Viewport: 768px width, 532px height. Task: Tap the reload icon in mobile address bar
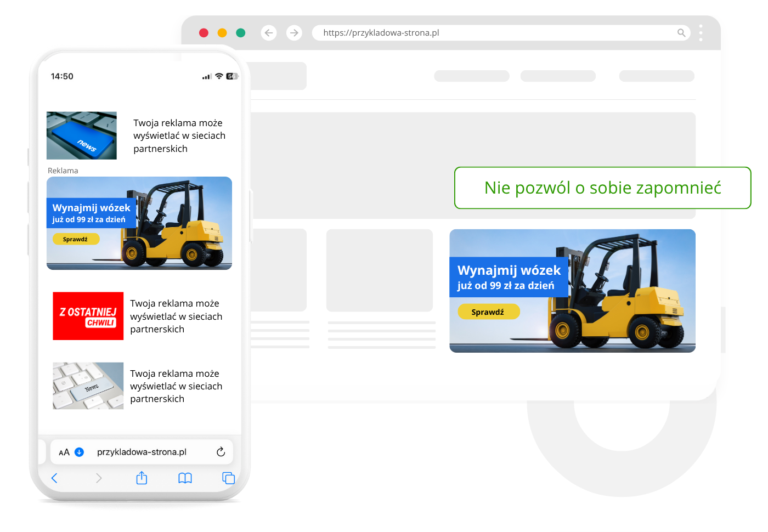coord(221,452)
